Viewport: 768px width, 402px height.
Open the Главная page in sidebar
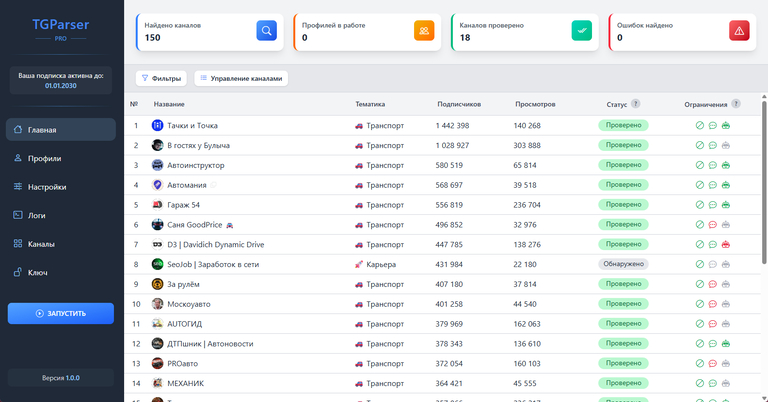pos(61,130)
